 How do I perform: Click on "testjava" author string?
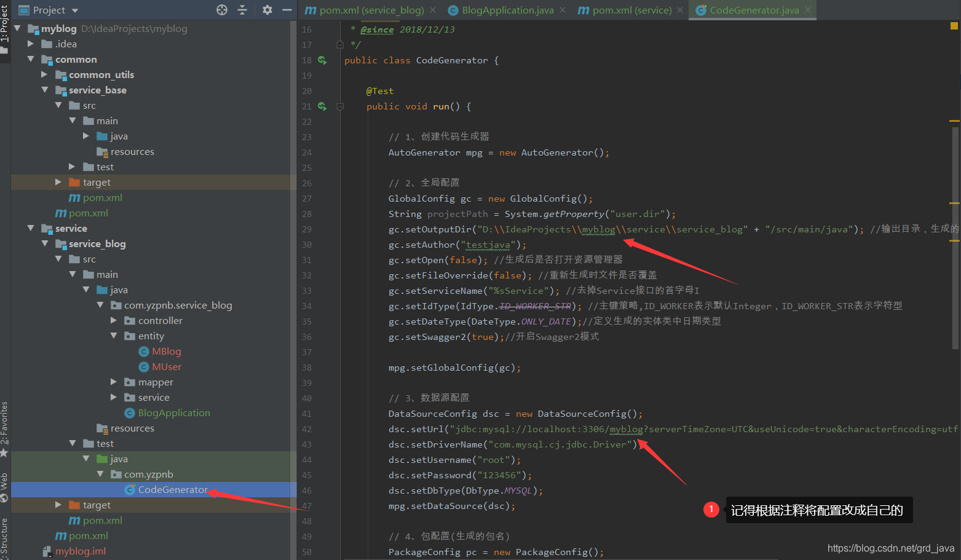click(488, 245)
